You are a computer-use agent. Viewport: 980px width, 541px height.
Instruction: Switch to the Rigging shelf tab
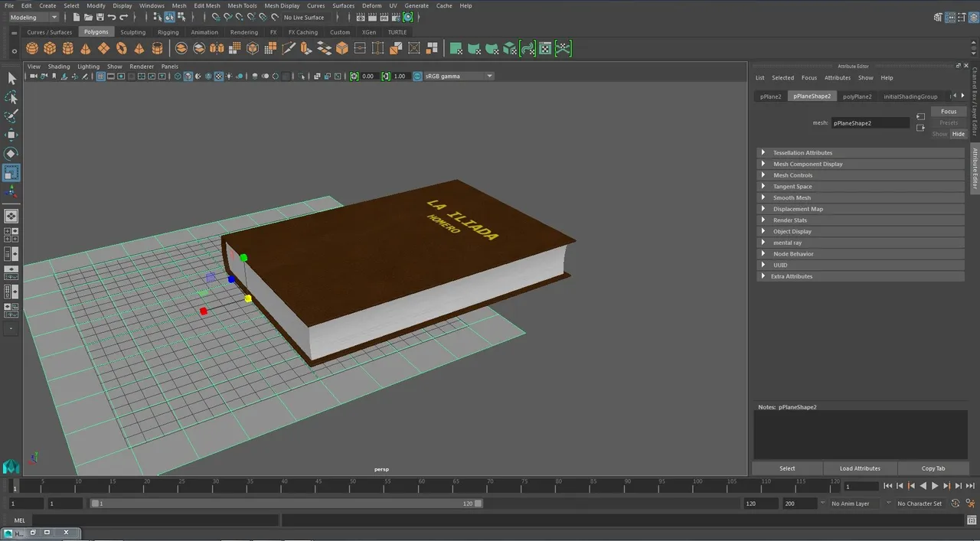168,32
